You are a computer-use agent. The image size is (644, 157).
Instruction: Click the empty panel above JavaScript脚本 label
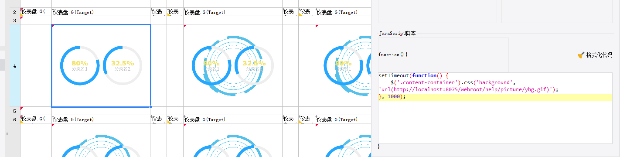[437, 11]
